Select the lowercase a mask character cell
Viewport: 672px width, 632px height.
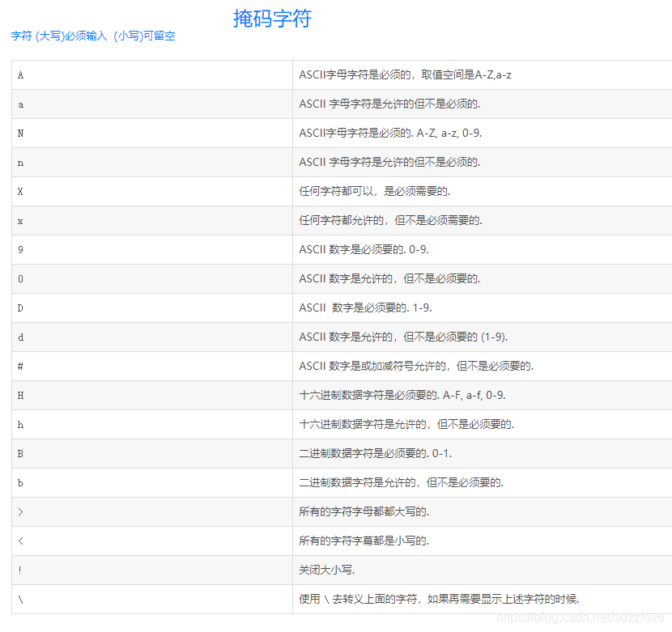[x=152, y=104]
